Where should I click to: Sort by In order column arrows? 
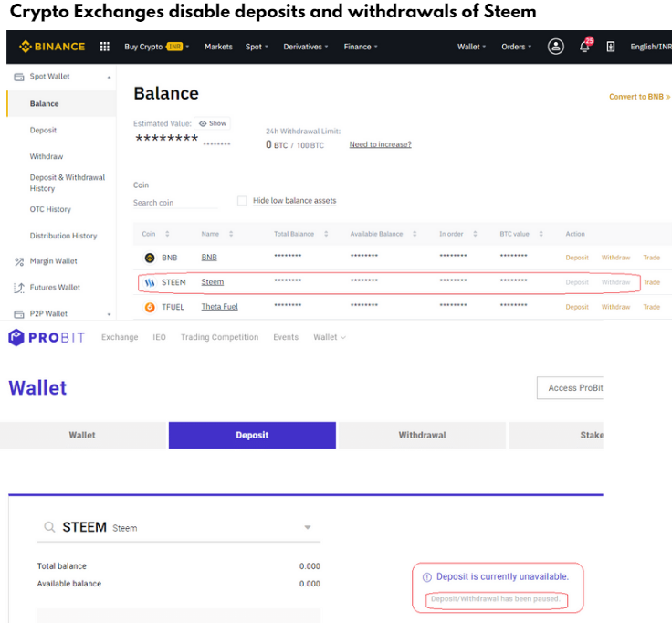475,234
